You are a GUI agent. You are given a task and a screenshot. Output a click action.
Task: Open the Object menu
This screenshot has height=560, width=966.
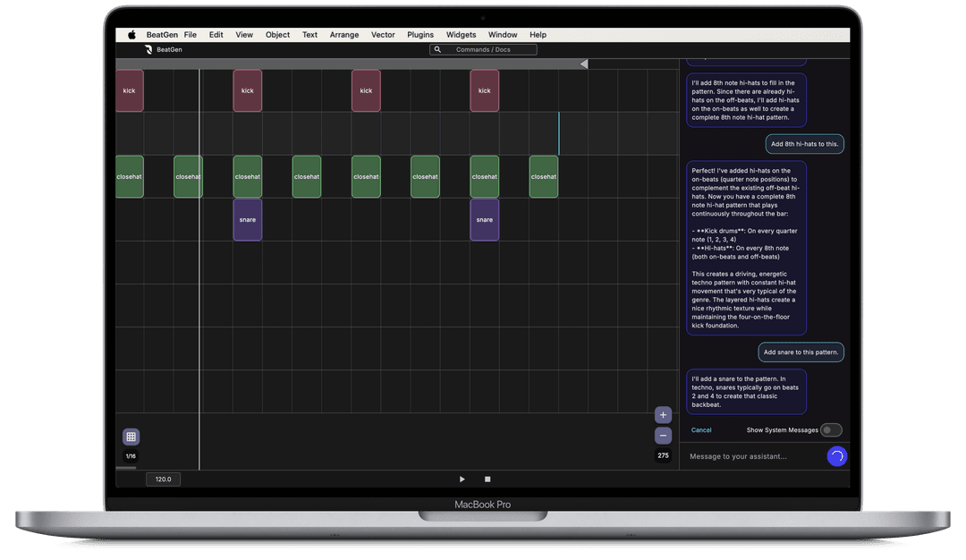[278, 35]
